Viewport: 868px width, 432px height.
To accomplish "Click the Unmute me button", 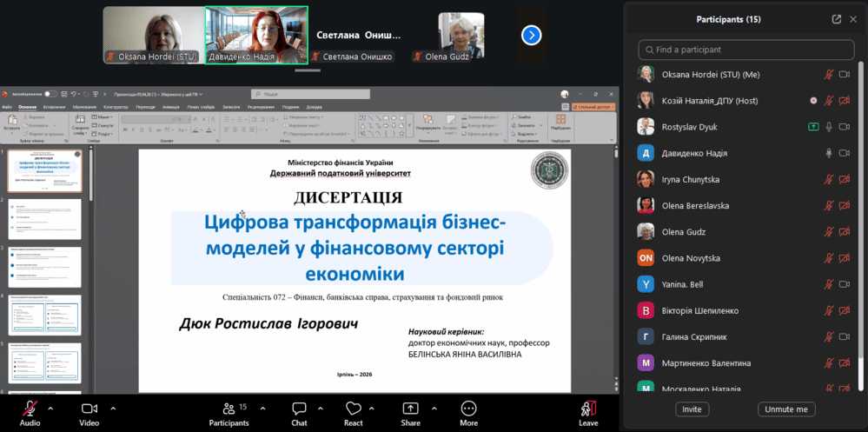I will [x=786, y=409].
